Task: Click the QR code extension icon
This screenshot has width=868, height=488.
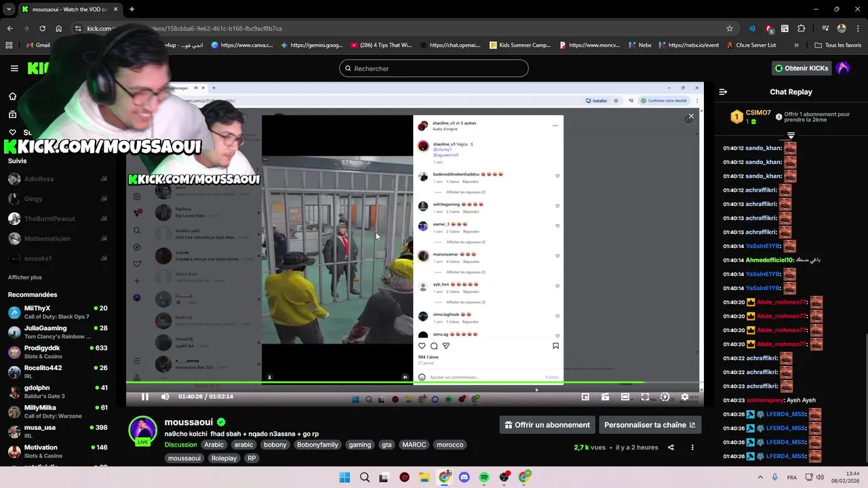Action: pyautogui.click(x=785, y=28)
